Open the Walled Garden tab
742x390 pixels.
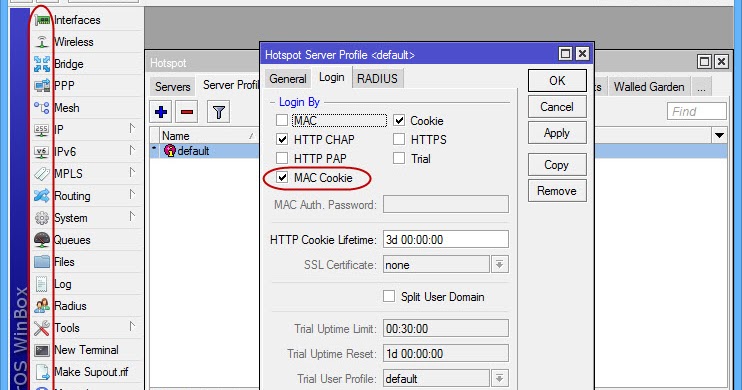tap(649, 87)
